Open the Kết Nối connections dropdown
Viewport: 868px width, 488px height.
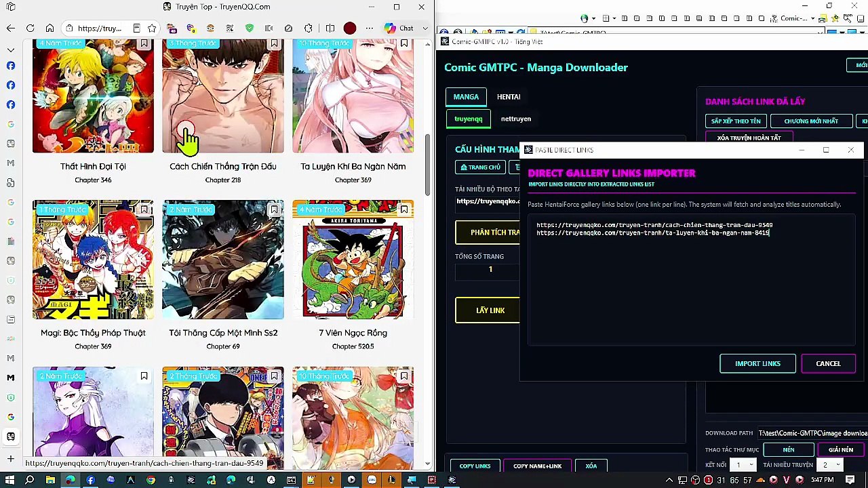744,465
